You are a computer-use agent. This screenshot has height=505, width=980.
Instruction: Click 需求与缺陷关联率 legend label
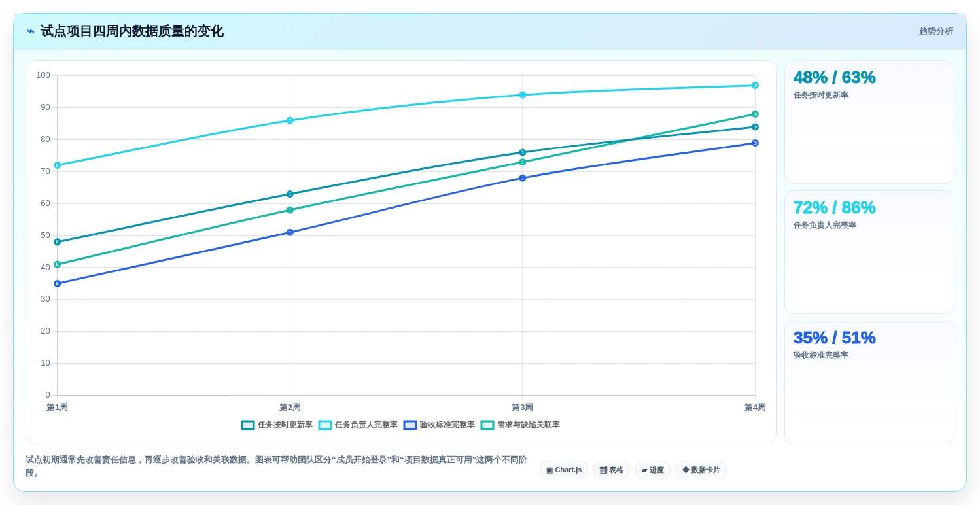529,425
